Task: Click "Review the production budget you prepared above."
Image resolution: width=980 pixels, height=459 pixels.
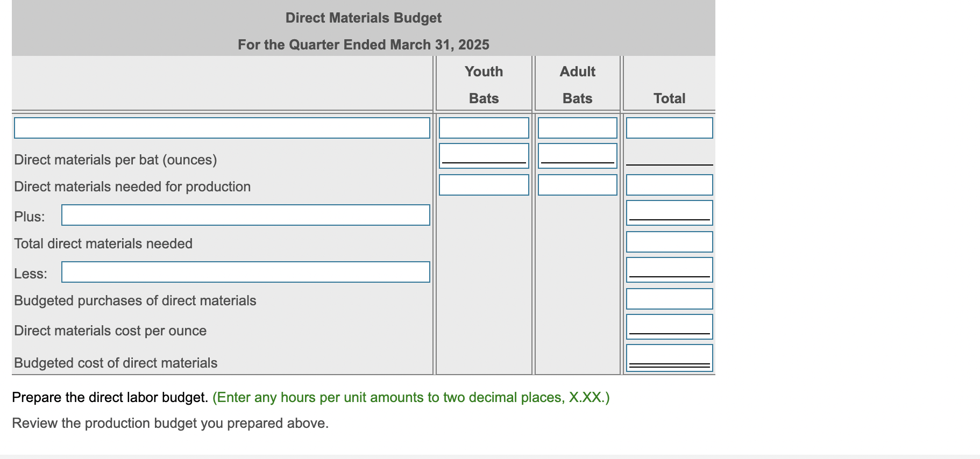Action: point(171,423)
